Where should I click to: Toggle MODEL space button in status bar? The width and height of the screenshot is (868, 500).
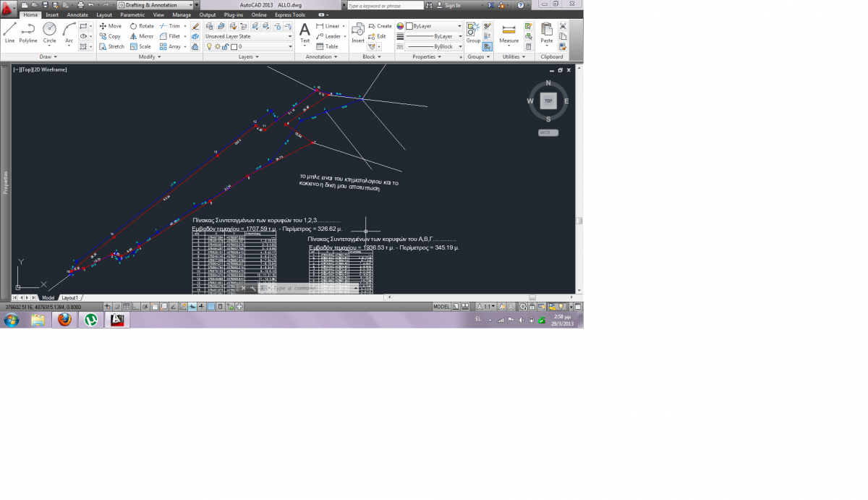(441, 307)
